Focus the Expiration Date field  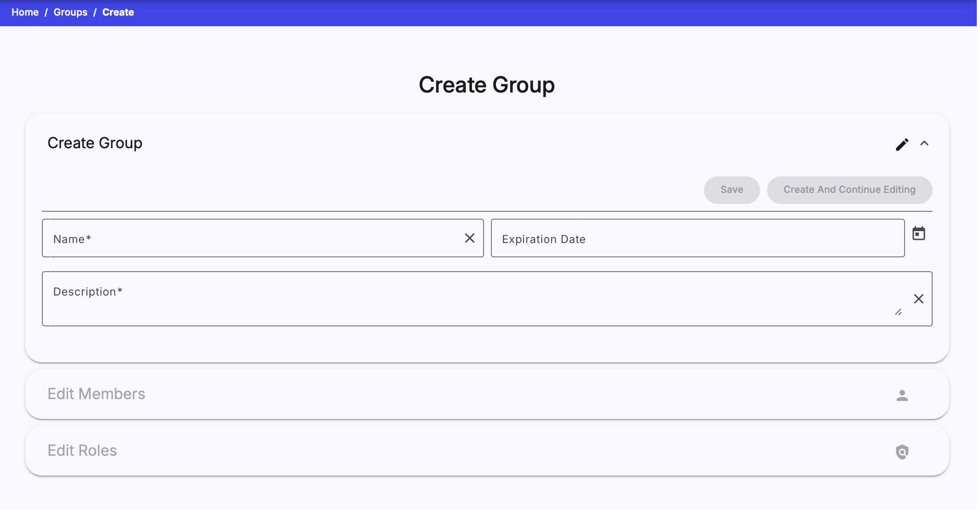coord(697,238)
